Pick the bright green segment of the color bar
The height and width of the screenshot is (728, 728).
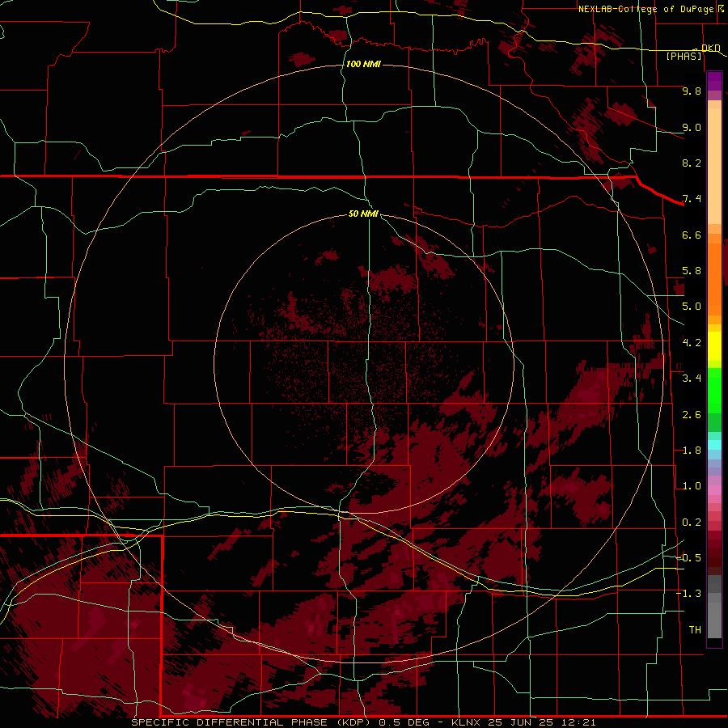tap(714, 392)
